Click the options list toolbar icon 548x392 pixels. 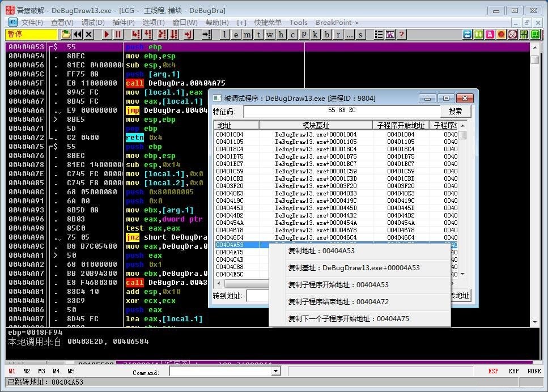[379, 34]
